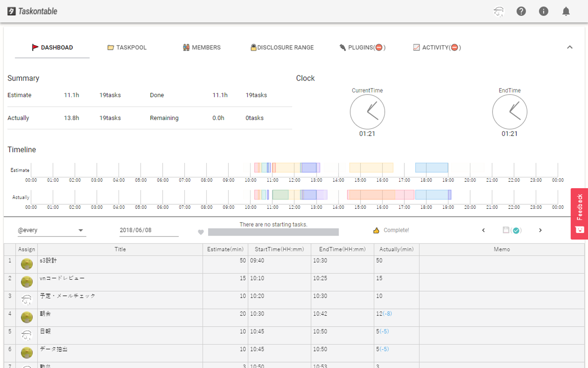The width and height of the screenshot is (588, 368).
Task: Click the Taskontable logo icon
Action: coord(11,11)
